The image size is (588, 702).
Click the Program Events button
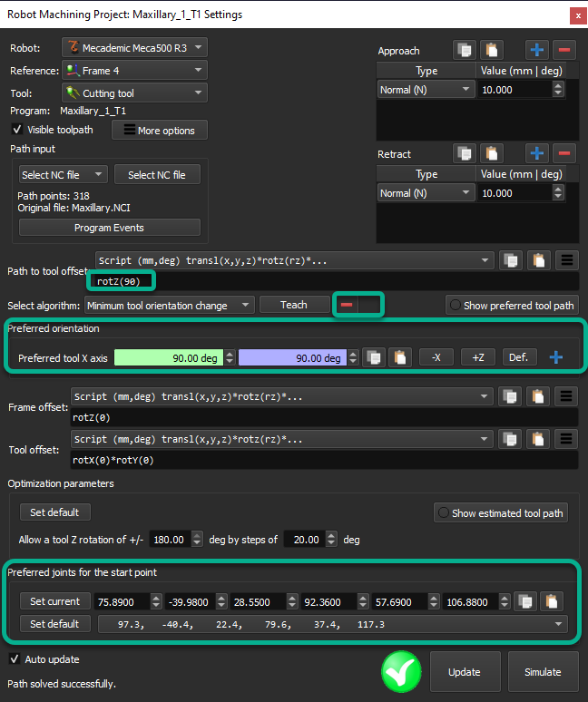(110, 228)
